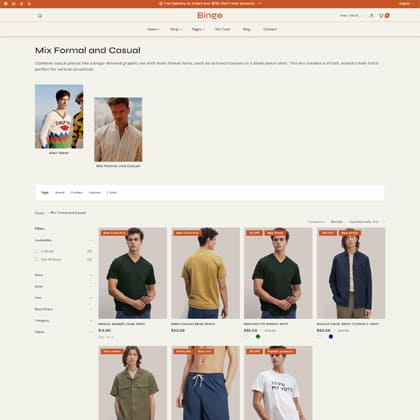Viewport: 420px width, 420px height.
Task: Click the Facebook icon in top bar
Action: tap(6, 4)
